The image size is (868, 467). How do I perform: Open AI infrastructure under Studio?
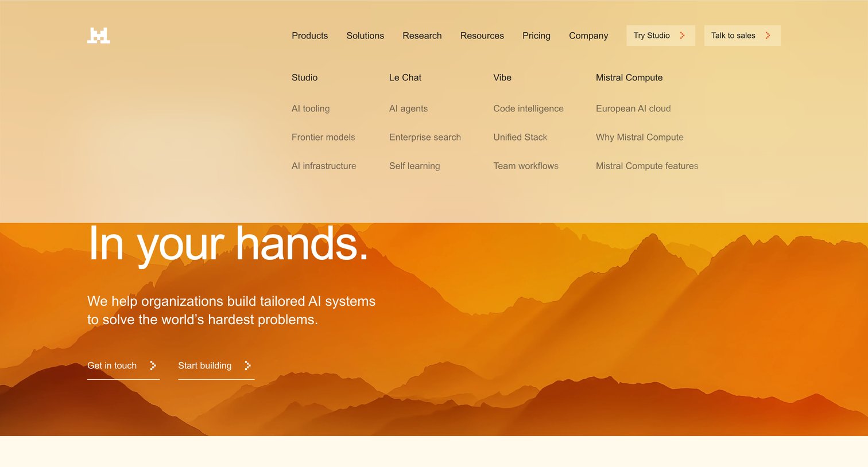pyautogui.click(x=324, y=166)
